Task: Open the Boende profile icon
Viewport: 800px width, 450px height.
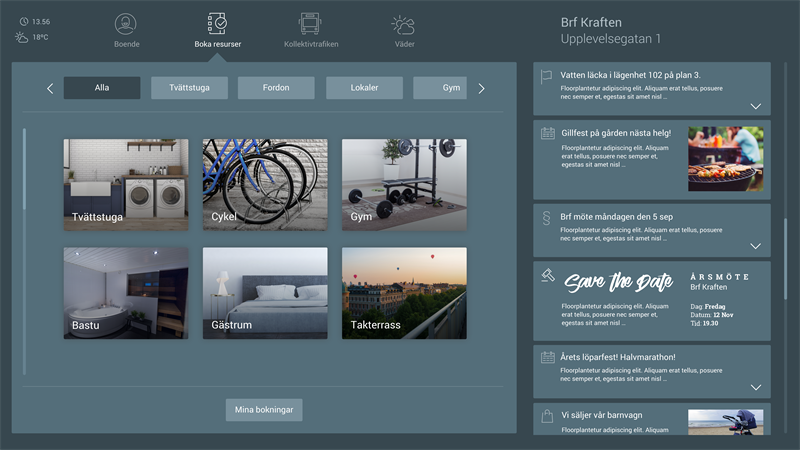Action: [126, 25]
